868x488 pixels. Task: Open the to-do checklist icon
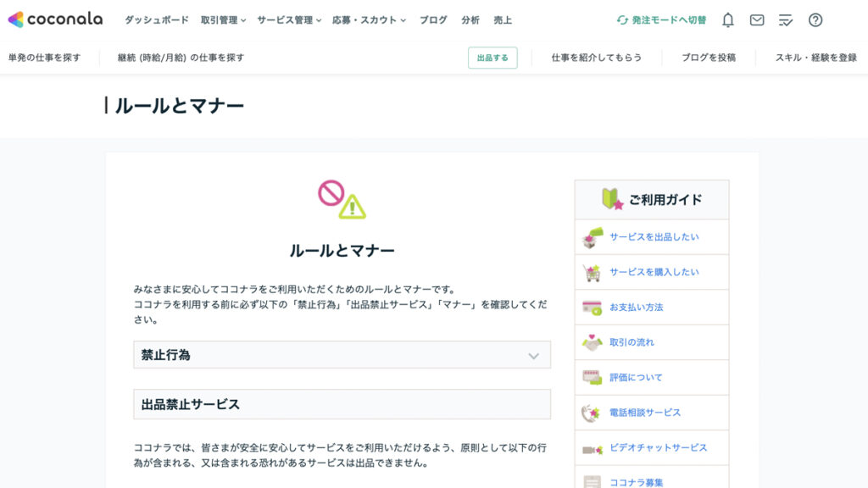tap(786, 20)
